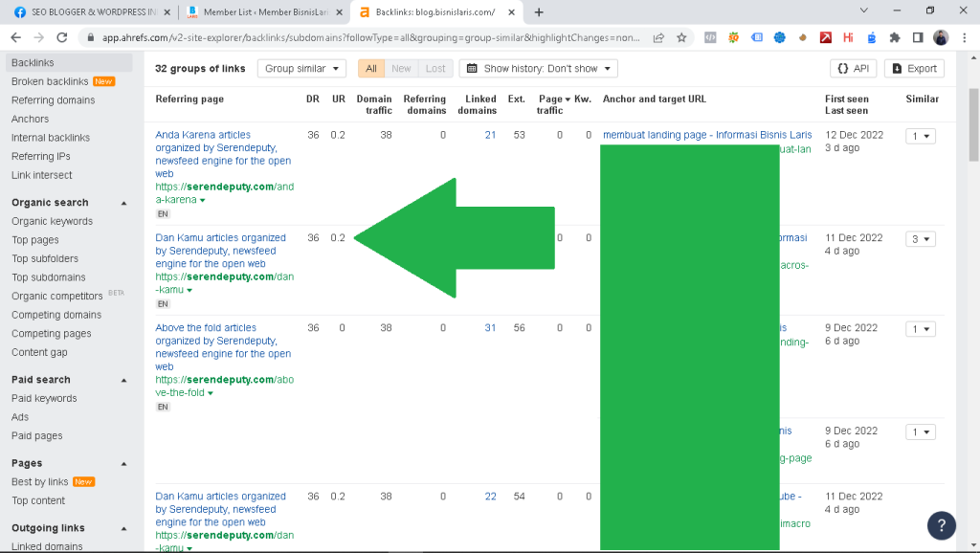Image resolution: width=980 pixels, height=553 pixels.
Task: Open linked domains count 31
Action: point(490,328)
